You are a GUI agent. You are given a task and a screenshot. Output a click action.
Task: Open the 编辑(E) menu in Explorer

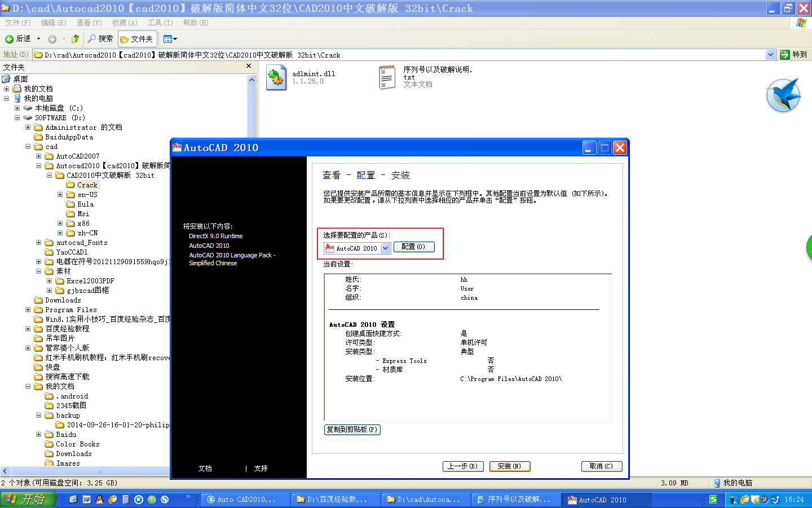pos(54,23)
